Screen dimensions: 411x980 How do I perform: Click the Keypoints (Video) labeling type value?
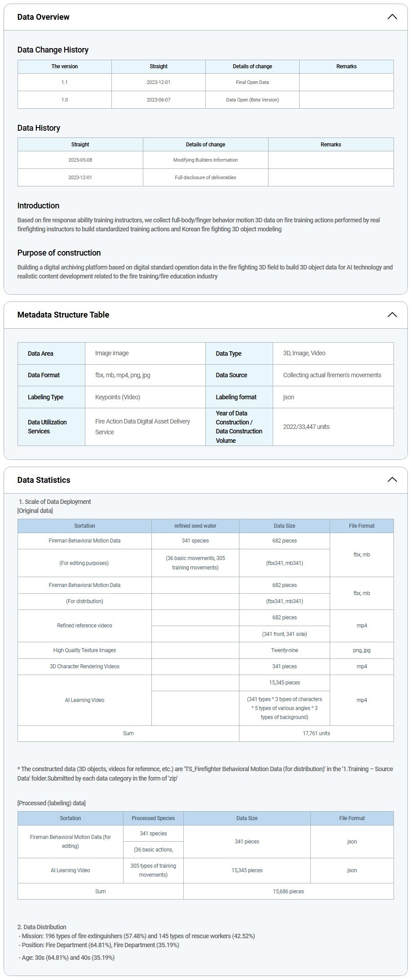(118, 397)
